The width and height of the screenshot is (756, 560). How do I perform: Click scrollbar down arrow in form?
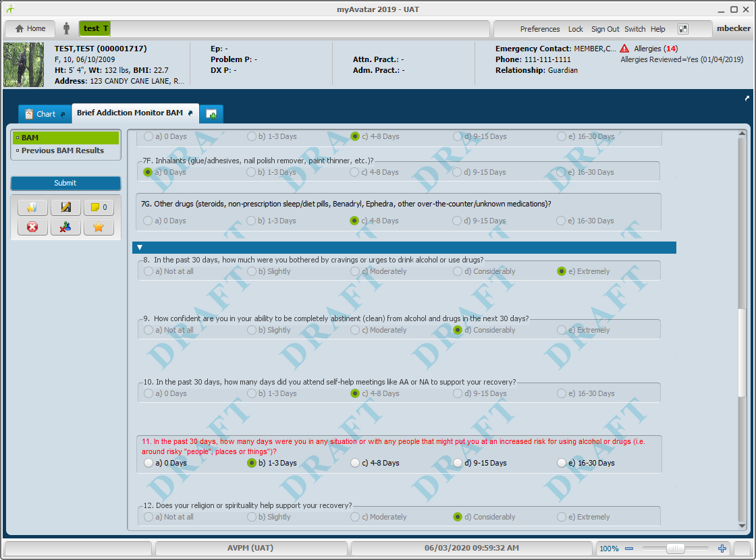click(x=742, y=526)
